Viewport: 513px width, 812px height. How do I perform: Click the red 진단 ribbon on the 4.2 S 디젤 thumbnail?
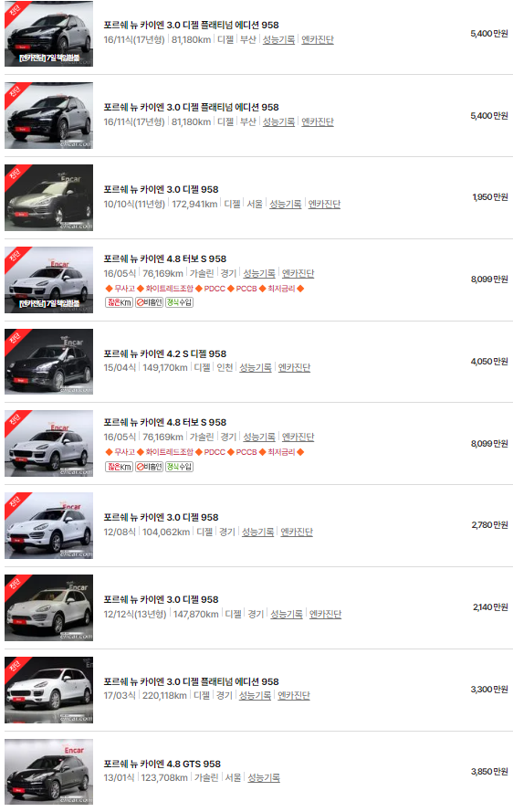click(16, 339)
